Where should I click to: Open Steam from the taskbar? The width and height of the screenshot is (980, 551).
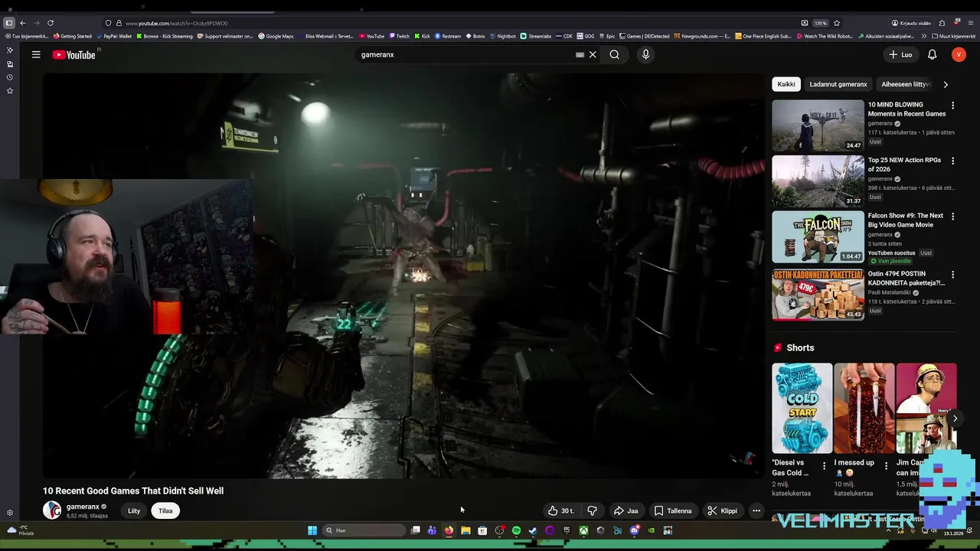(x=533, y=530)
